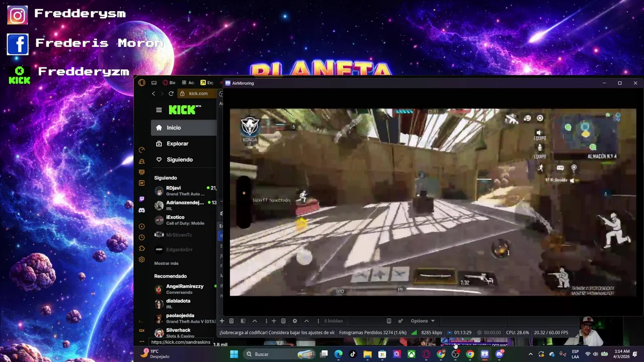
Task: Click first trash delete icon in toolbar
Action: (x=231, y=321)
